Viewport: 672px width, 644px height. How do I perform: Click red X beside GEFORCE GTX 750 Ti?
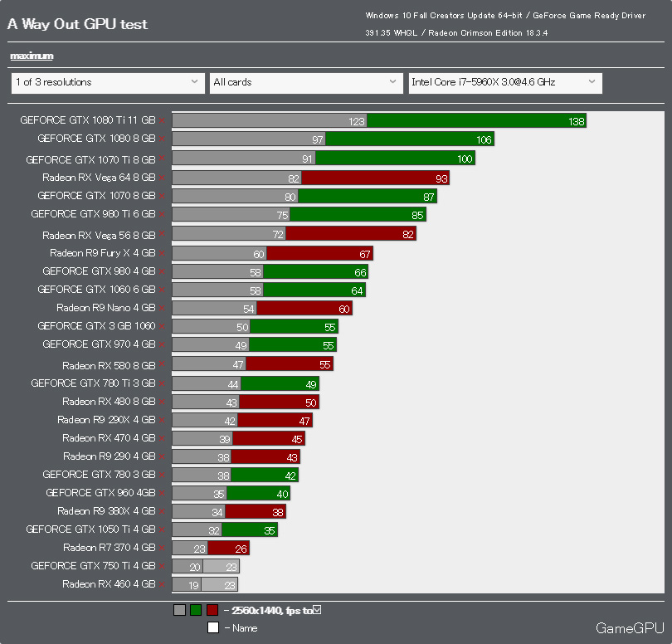coord(162,566)
